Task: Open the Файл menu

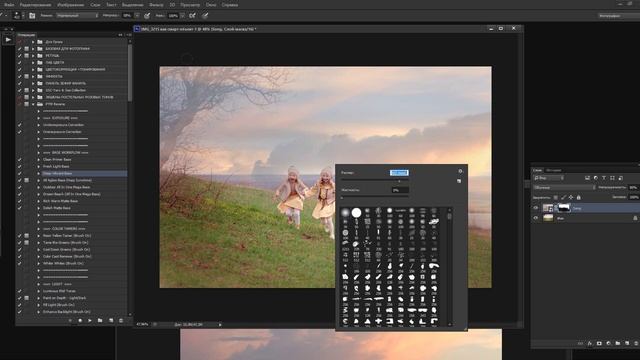Action: [x=9, y=5]
